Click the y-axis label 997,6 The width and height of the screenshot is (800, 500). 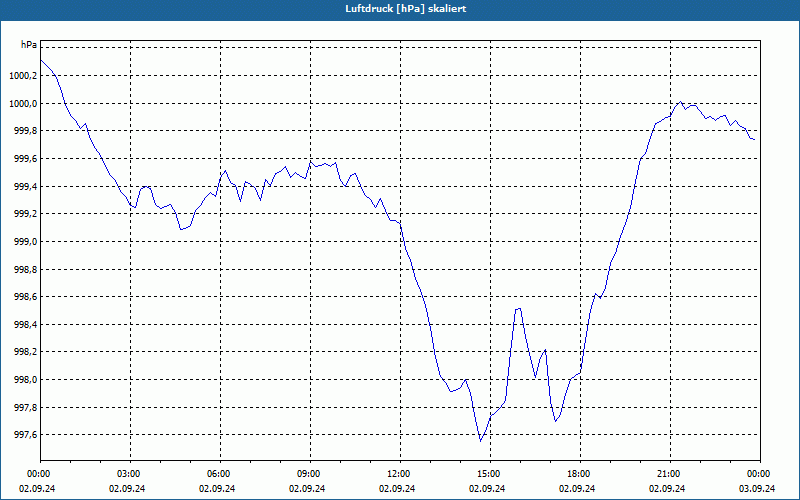tap(25, 435)
